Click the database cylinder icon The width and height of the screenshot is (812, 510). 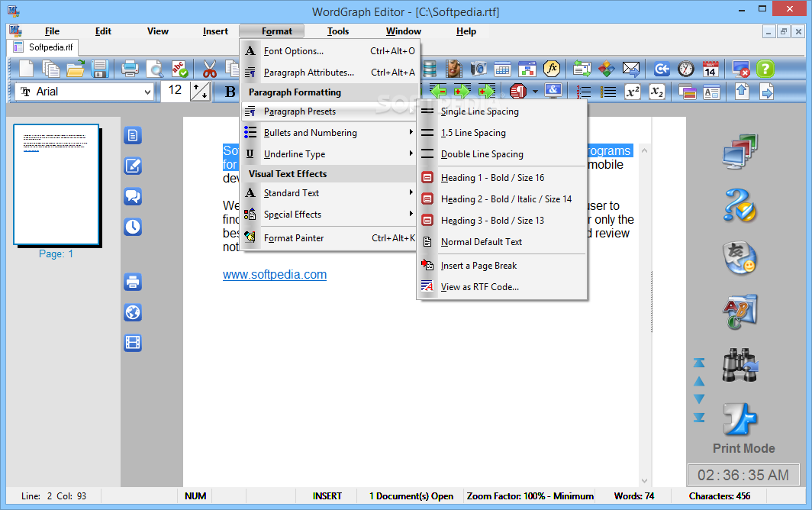[430, 69]
